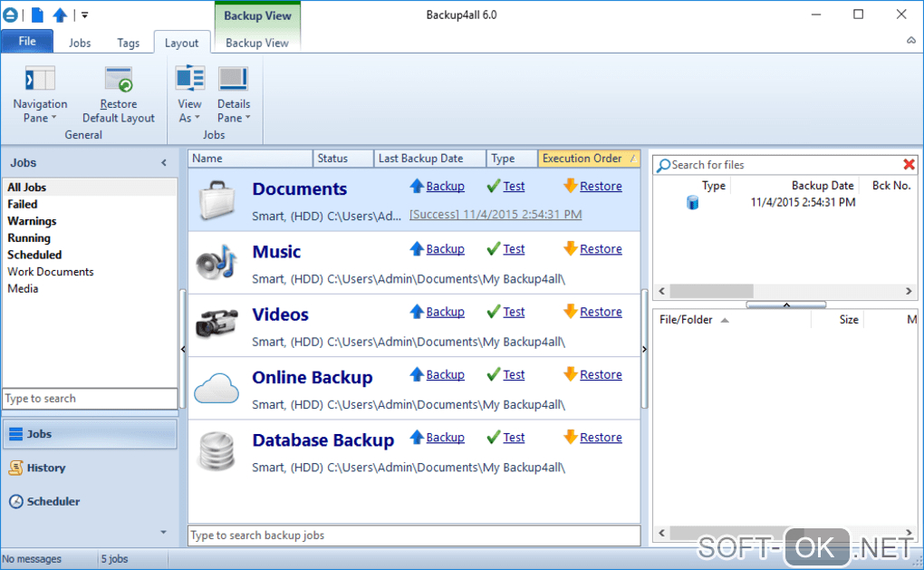The height and width of the screenshot is (570, 924).
Task: Sort jobs by Name column header
Action: click(x=250, y=159)
